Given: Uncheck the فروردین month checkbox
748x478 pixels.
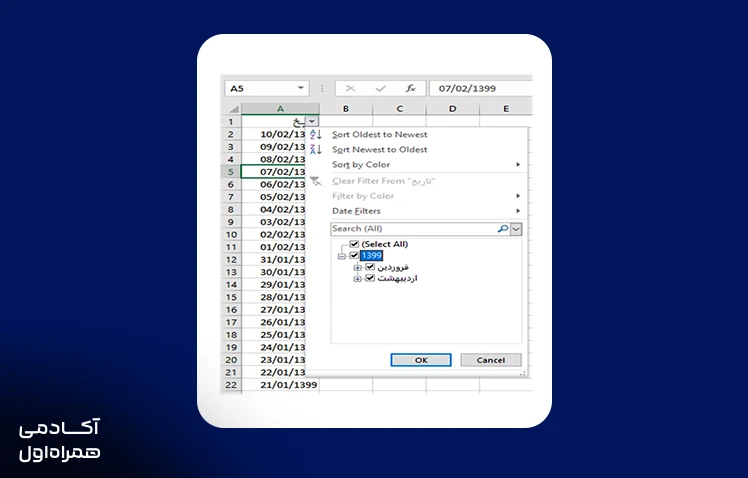Looking at the screenshot, I should coord(370,267).
